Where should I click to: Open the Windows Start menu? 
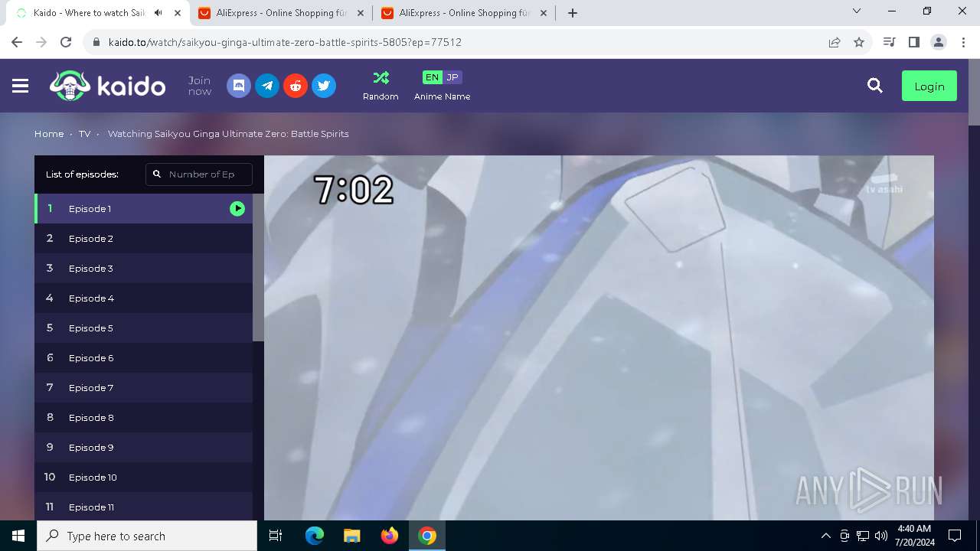click(18, 536)
